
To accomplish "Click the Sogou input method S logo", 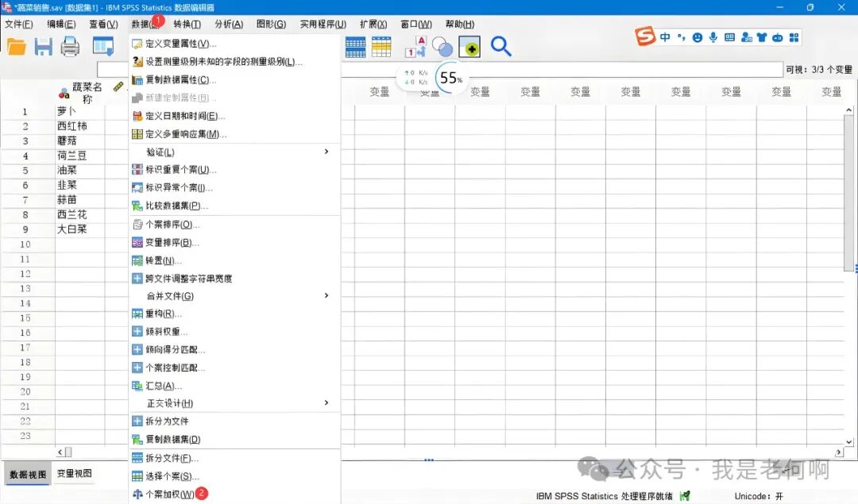I will [x=645, y=37].
